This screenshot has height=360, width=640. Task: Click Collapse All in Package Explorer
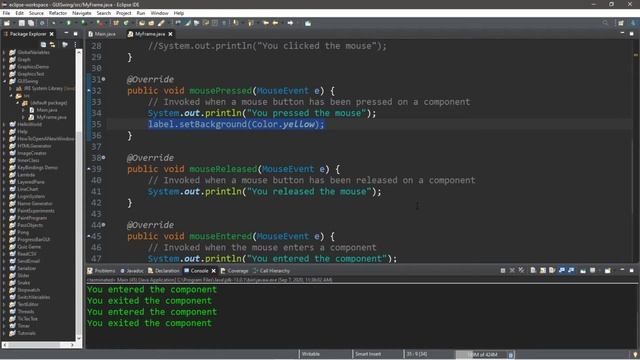pyautogui.click(x=43, y=44)
